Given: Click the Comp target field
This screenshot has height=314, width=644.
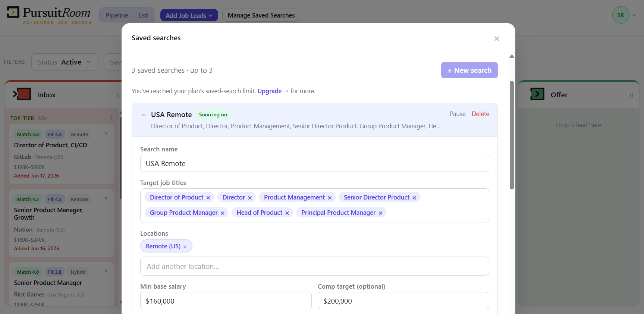Looking at the screenshot, I should [x=403, y=301].
